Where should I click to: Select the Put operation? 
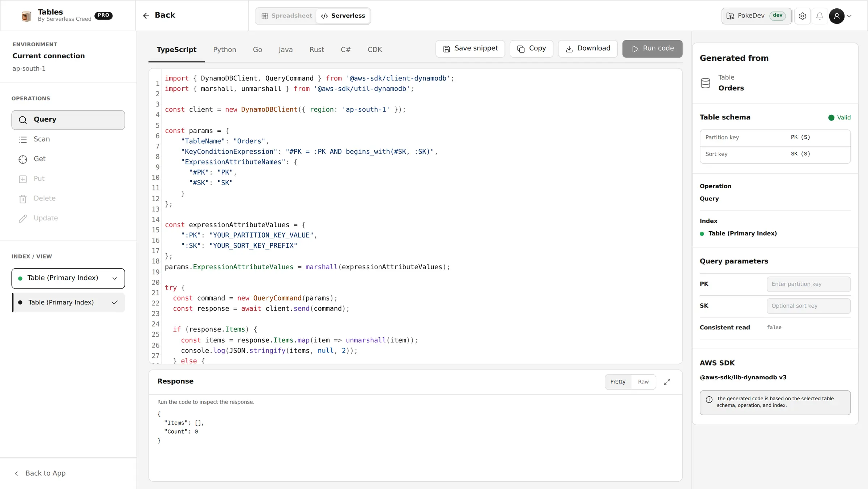pyautogui.click(x=68, y=179)
